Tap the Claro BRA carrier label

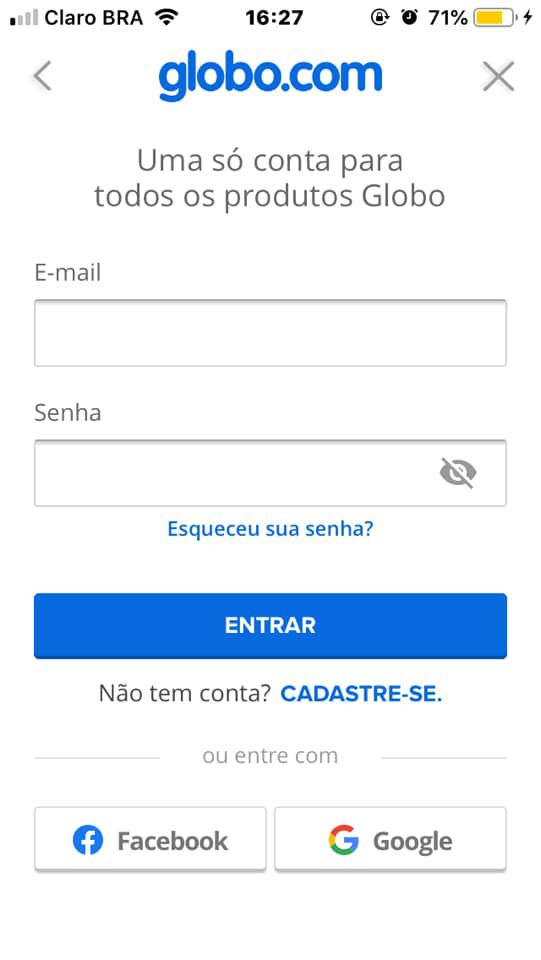94,18
